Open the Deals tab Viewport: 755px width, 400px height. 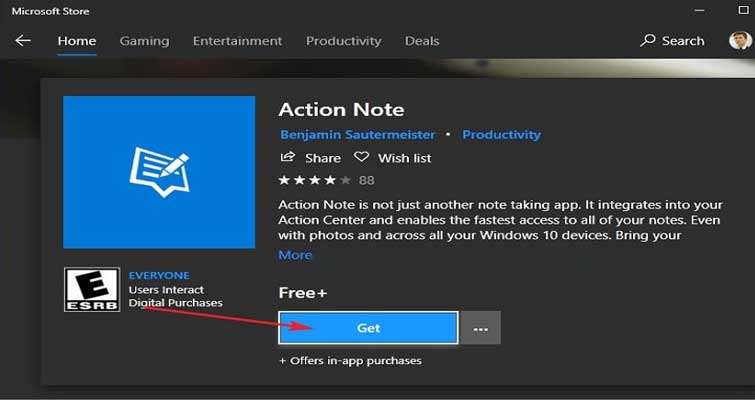tap(422, 41)
